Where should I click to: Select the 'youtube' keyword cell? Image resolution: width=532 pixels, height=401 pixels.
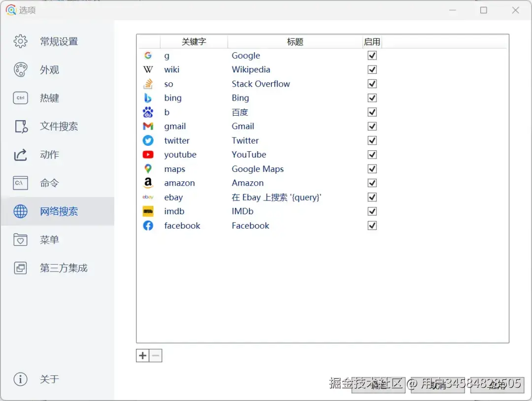pyautogui.click(x=180, y=155)
